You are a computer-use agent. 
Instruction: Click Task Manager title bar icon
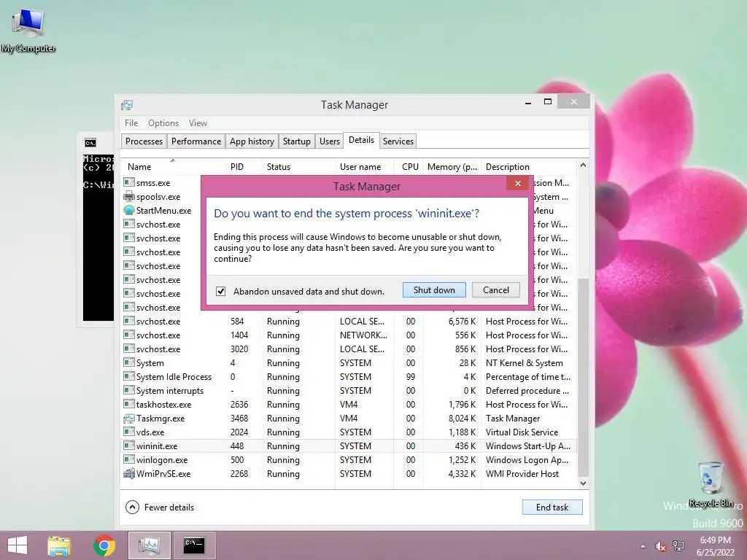(127, 105)
